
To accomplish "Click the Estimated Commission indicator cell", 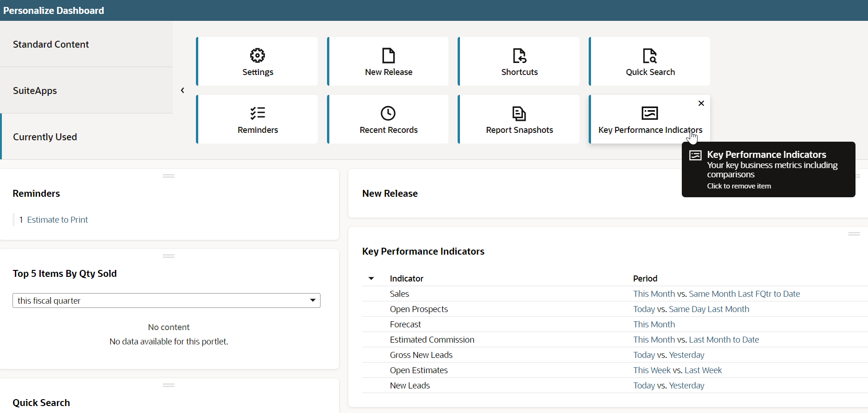I will [x=432, y=340].
